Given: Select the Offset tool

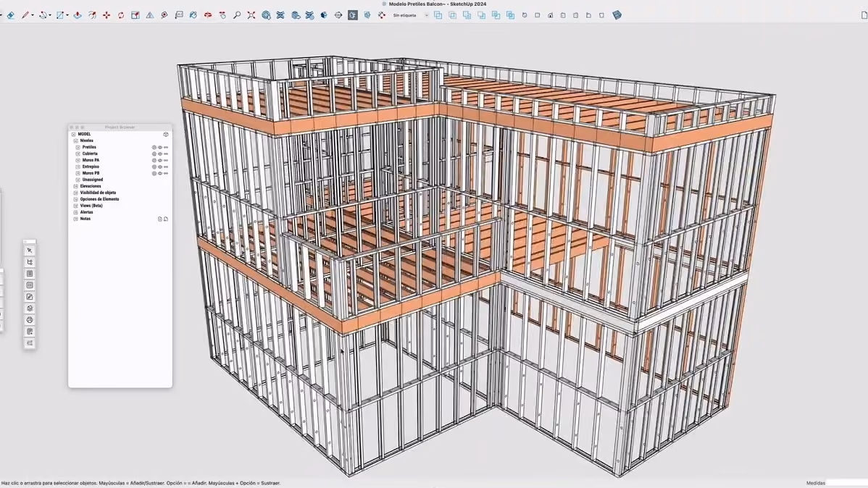Looking at the screenshot, I should click(92, 15).
